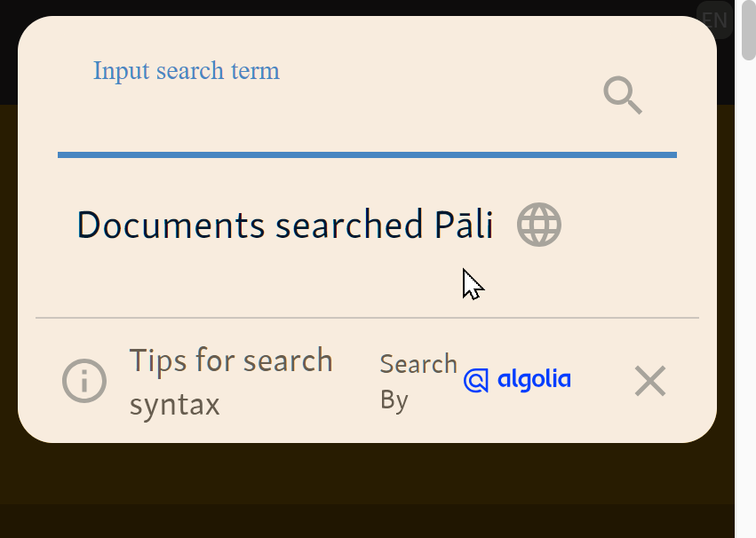Click the black header bar behind the dialog
Image resolution: width=756 pixels, height=538 pixels.
click(355, 7)
